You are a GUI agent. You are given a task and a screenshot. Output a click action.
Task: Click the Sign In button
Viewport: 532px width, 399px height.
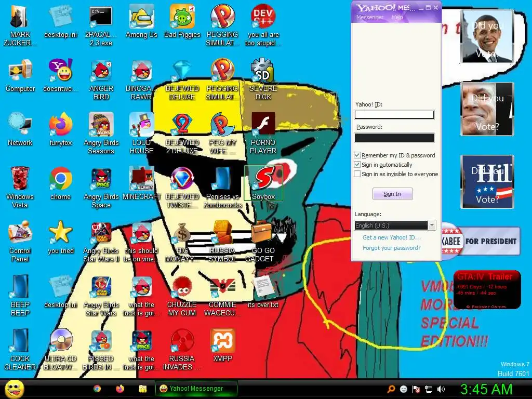click(393, 194)
